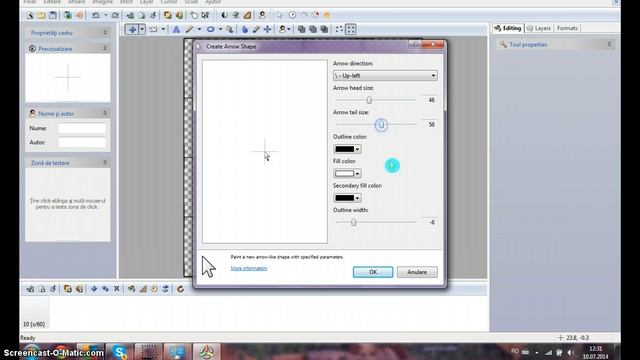This screenshot has width=640, height=360.
Task: Select the Ellipse shape tool
Action: (x=211, y=29)
